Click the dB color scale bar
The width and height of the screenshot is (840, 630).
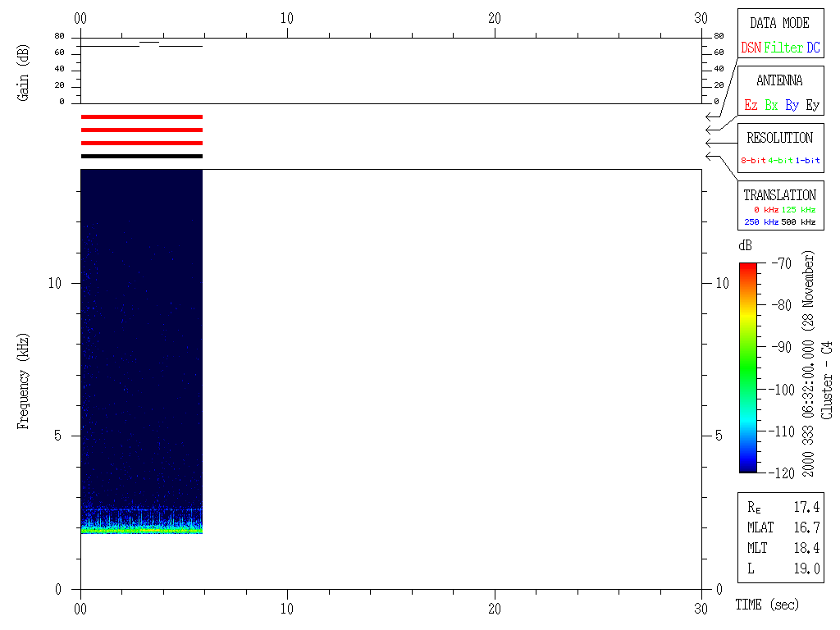(x=748, y=367)
